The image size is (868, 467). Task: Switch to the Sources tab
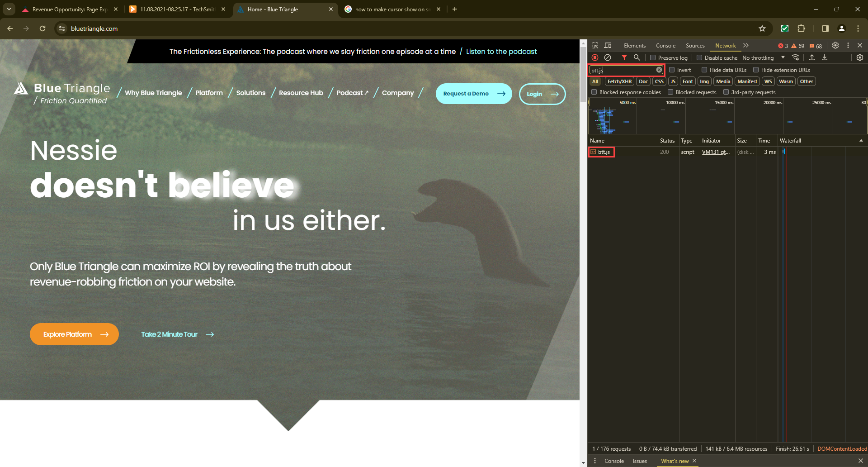point(695,46)
